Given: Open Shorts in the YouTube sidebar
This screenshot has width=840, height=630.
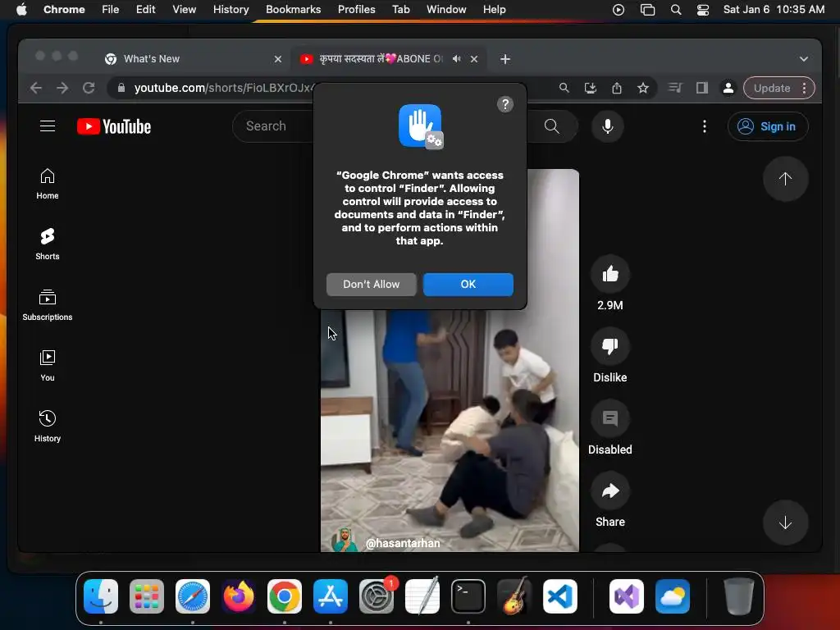Looking at the screenshot, I should (x=48, y=244).
